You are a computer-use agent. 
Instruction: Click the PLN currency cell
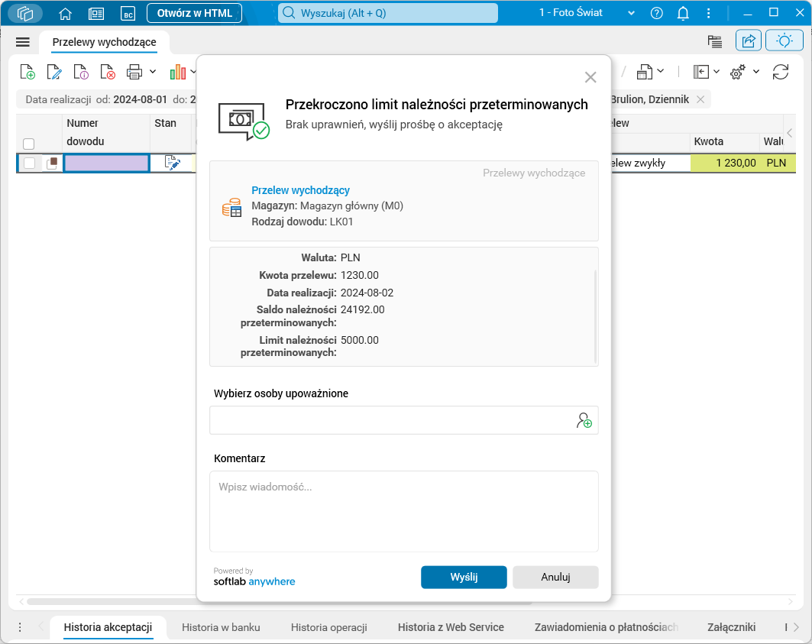778,163
